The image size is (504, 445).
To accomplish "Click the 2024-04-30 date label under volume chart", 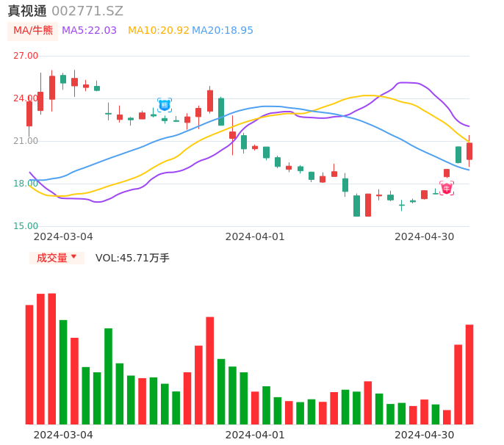I will (x=424, y=435).
